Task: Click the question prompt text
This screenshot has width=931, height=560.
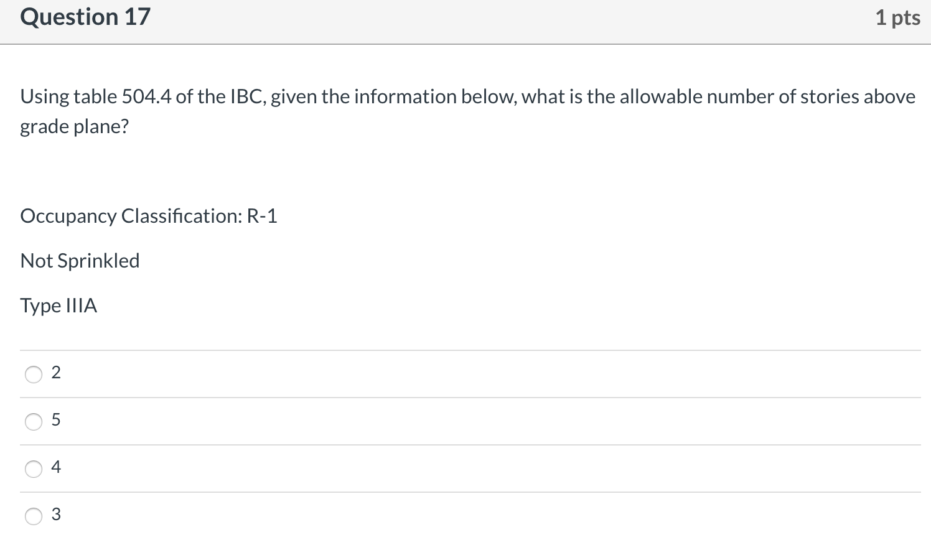Action: click(467, 111)
